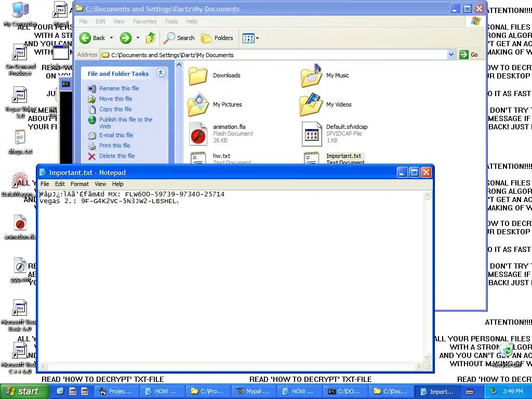Viewport: 532px width, 399px height.
Task: Select animation.fla on the desktop
Action: click(x=20, y=227)
